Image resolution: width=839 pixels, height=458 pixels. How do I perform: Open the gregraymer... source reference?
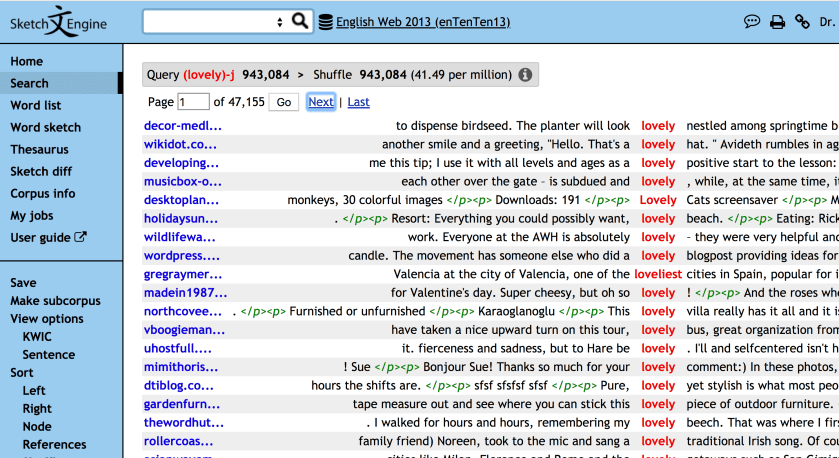pos(182,274)
